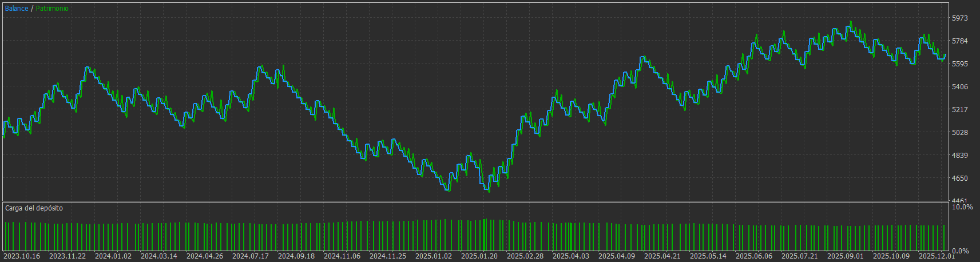Screen dimensions: 980x262
Task: Click the 2024.03.14 date label
Action: coord(159,256)
